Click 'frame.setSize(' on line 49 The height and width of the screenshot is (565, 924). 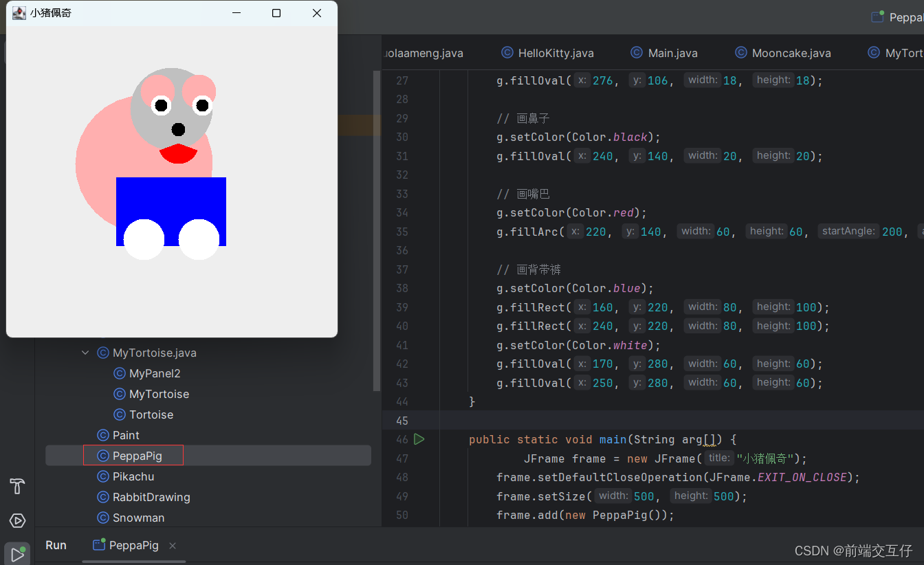coord(544,496)
